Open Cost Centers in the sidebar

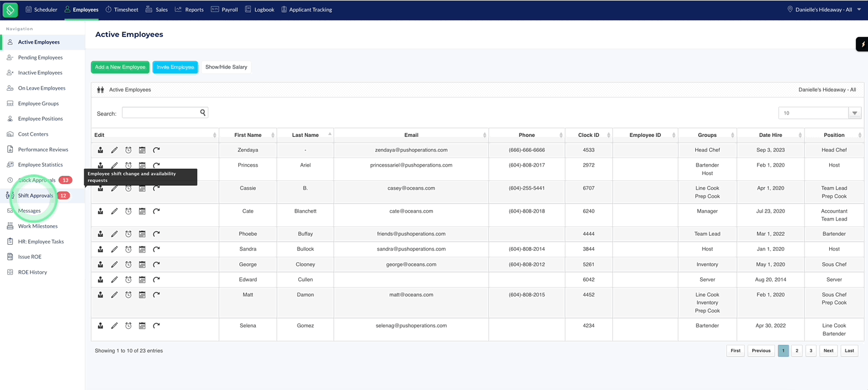coord(33,134)
